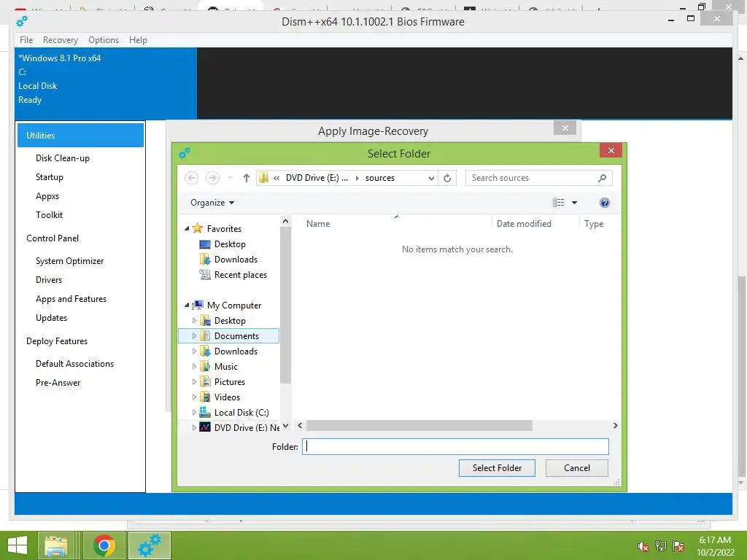Viewport: 747px width, 560px height.
Task: Expand the Music tree node
Action: [x=194, y=367]
